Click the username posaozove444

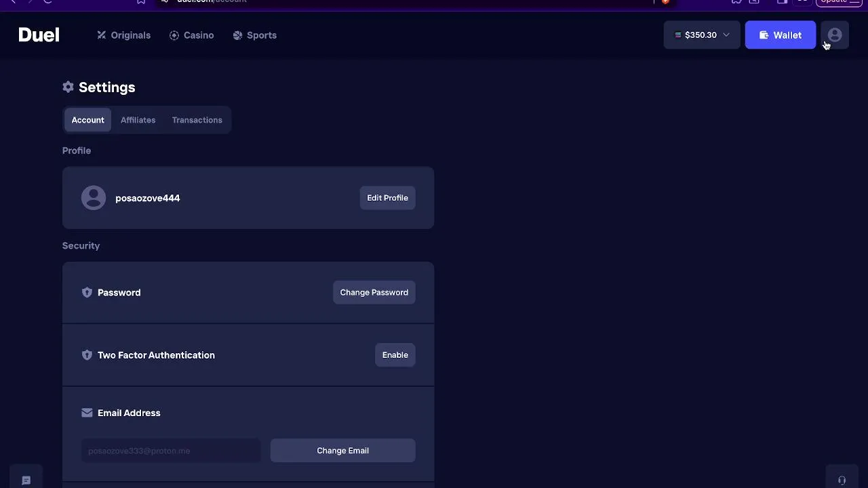(148, 198)
